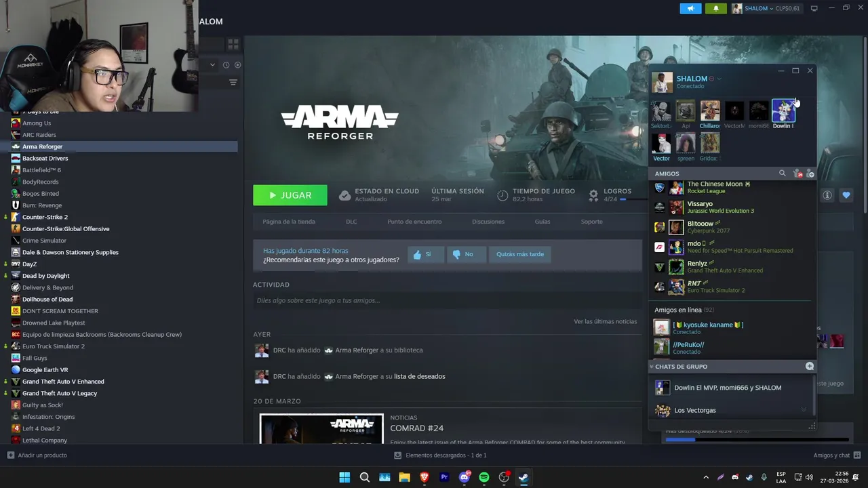Open library advanced filter icon
868x488 pixels.
[x=233, y=82]
